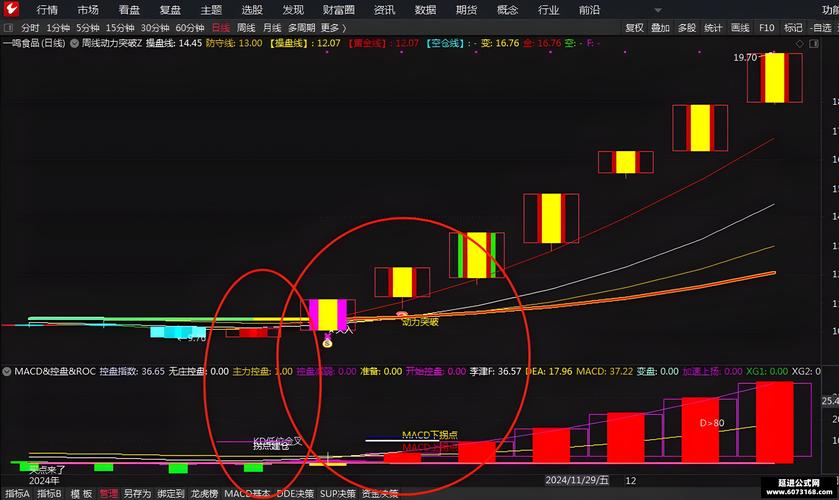839x500 pixels.
Task: Switch to 日线 daily period
Action: pos(220,28)
